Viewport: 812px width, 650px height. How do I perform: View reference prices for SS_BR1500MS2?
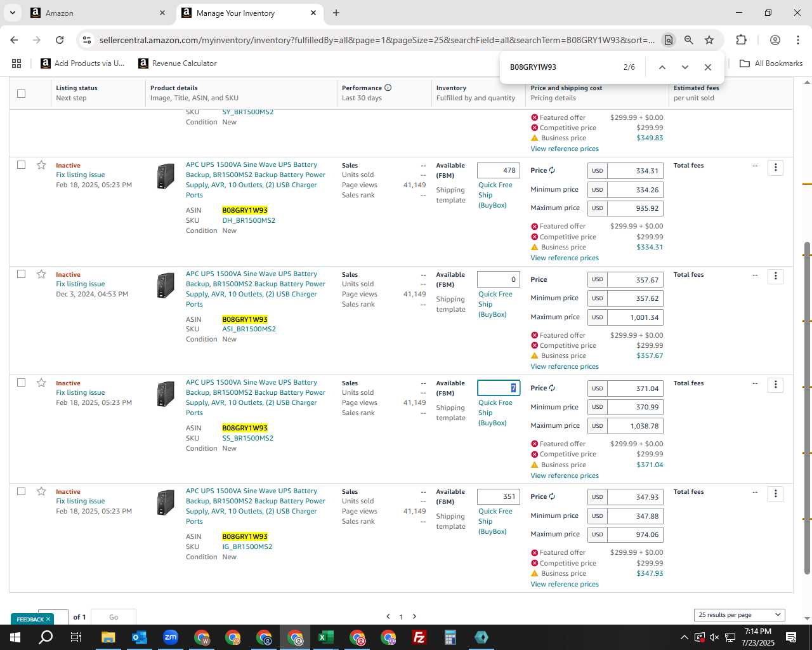point(565,475)
